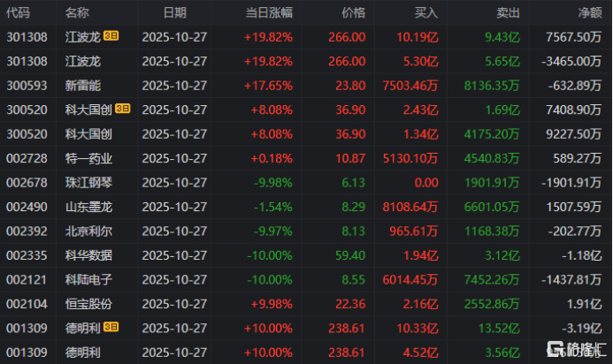Open the 特一药业 stock name
The image size is (613, 364).
(88, 158)
